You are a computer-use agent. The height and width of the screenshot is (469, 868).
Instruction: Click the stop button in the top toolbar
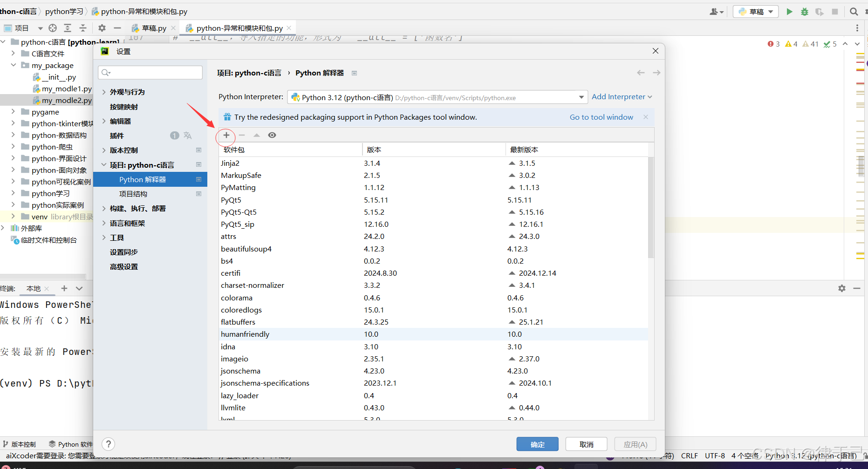[835, 12]
